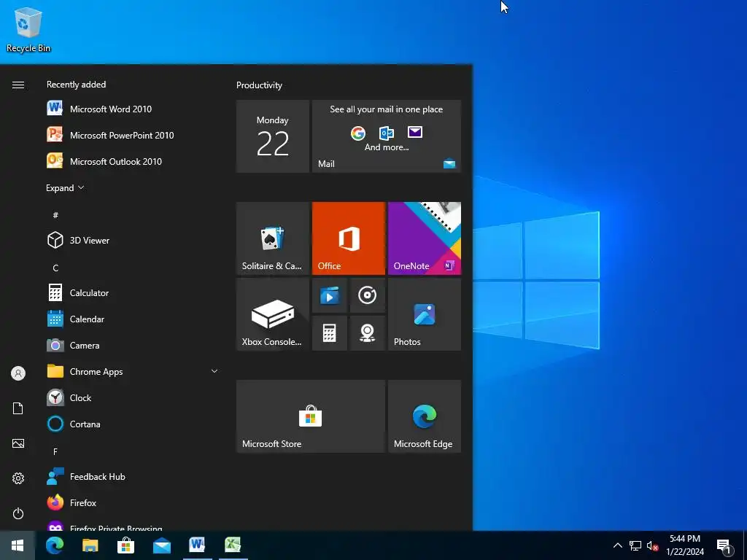Open the Mail tile
747x560 pixels.
pos(387,136)
